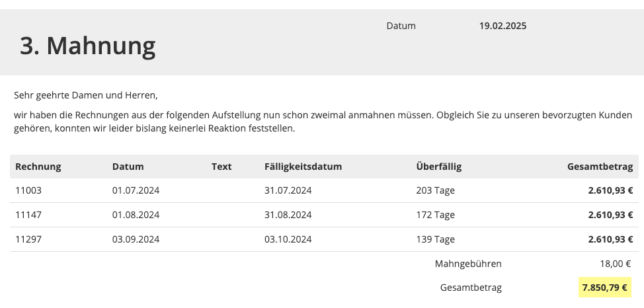Click the Rechnung column header
Image resolution: width=644 pixels, height=308 pixels.
(x=38, y=167)
